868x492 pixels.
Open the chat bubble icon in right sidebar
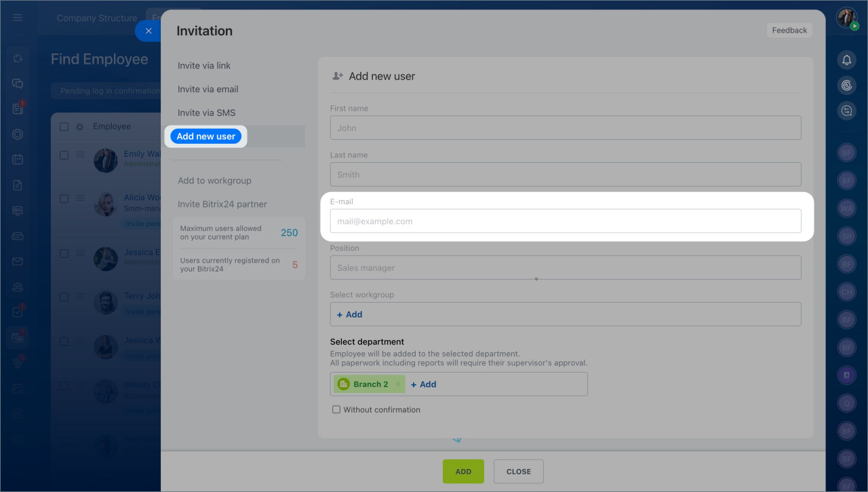click(x=846, y=111)
